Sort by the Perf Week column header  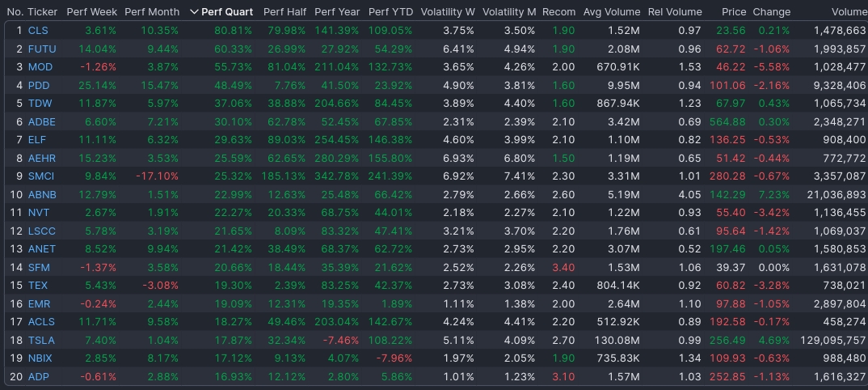91,11
